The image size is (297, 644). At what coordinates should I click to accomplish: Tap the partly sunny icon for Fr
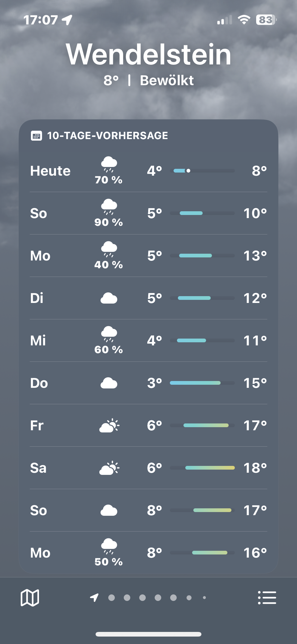[109, 426]
